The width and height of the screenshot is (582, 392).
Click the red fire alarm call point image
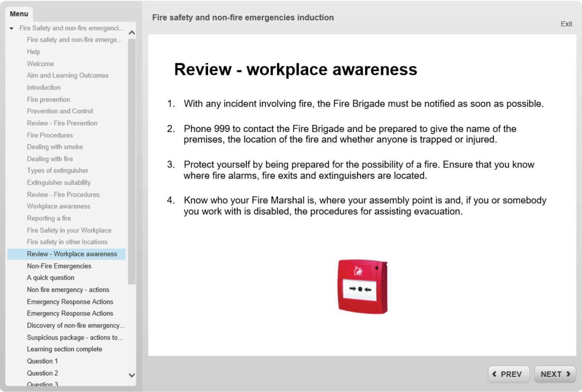pos(362,287)
